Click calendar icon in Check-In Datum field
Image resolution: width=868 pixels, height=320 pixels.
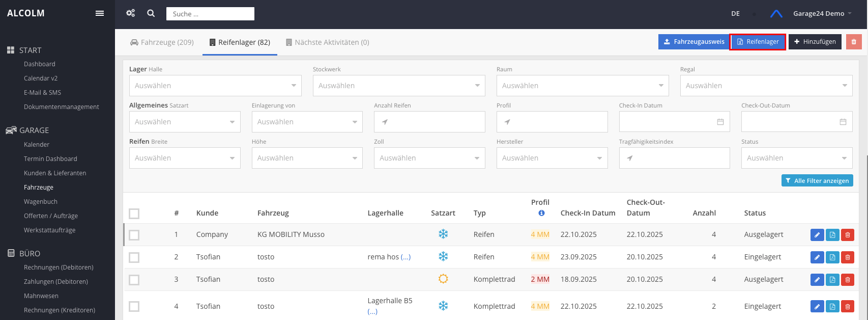point(720,122)
